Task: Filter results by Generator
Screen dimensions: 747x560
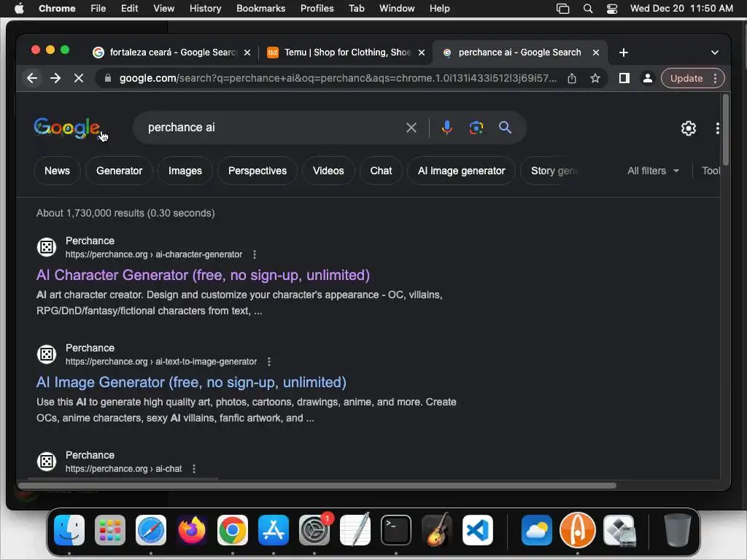Action: coord(119,171)
